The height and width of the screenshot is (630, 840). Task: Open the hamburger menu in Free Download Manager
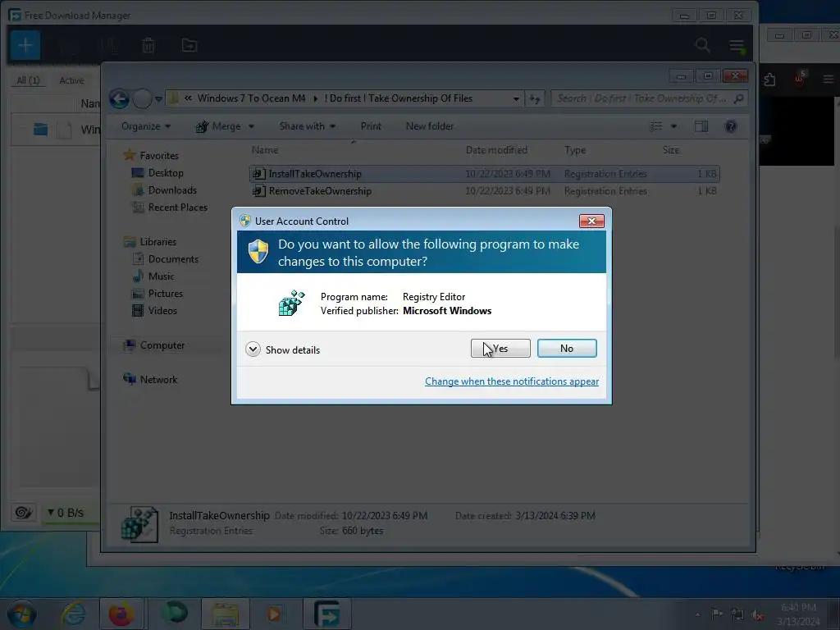pyautogui.click(x=737, y=46)
